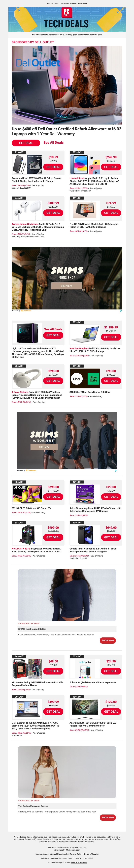The width and height of the screenshot is (134, 868).
Task: Click the AdChoices icon on Skims Outdoor Jersey ad
Action: 116,470
